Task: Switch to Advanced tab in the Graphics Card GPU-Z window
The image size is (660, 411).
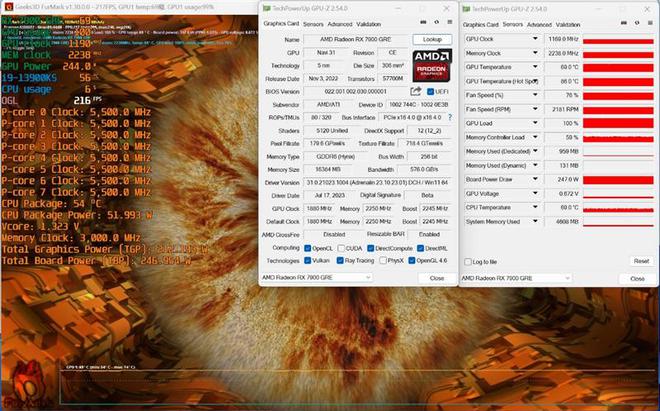Action: coord(340,24)
